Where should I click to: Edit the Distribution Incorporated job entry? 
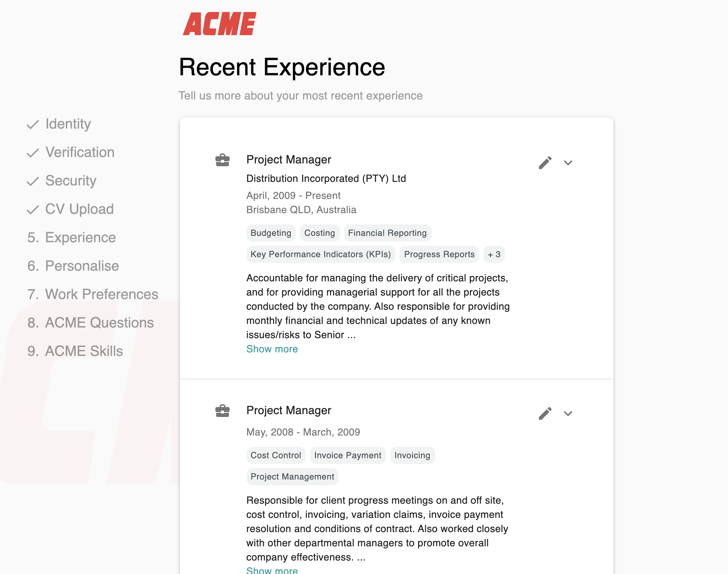click(x=545, y=163)
